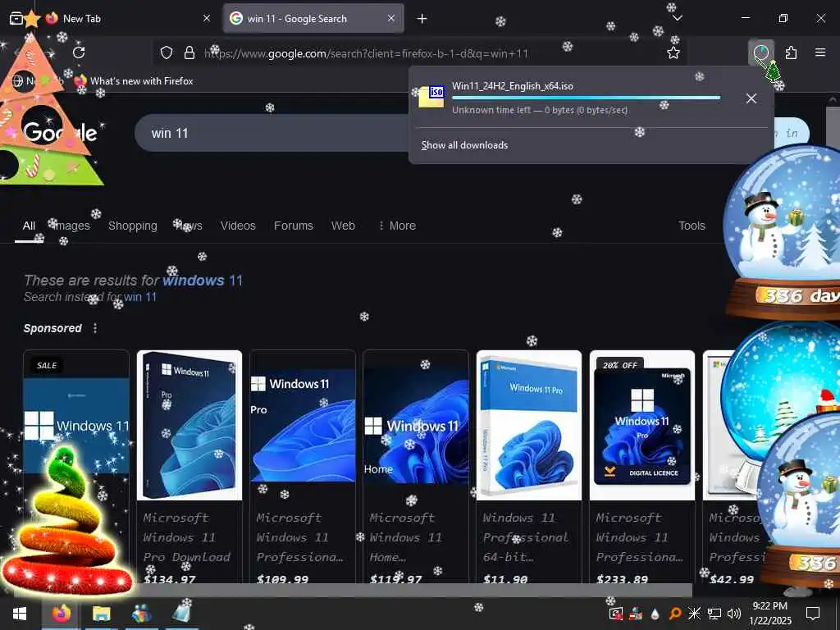
Task: Expand the list all tabs chevron
Action: coord(677,19)
